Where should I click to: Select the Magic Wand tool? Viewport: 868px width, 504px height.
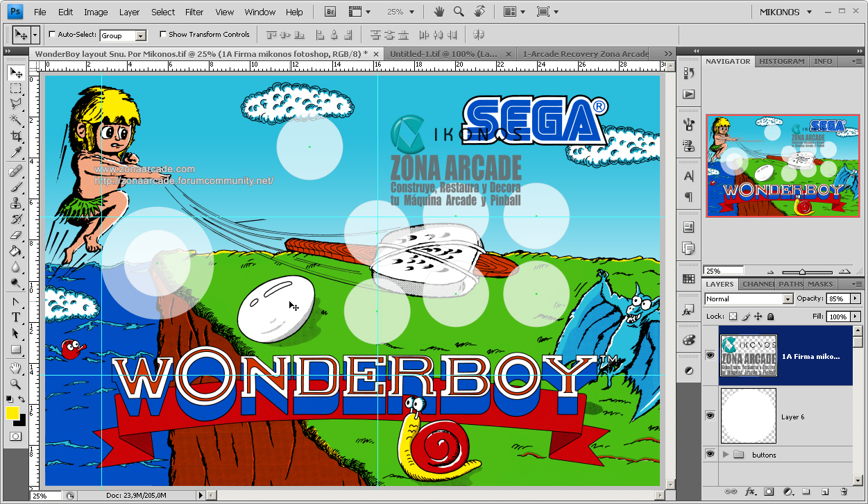point(15,120)
